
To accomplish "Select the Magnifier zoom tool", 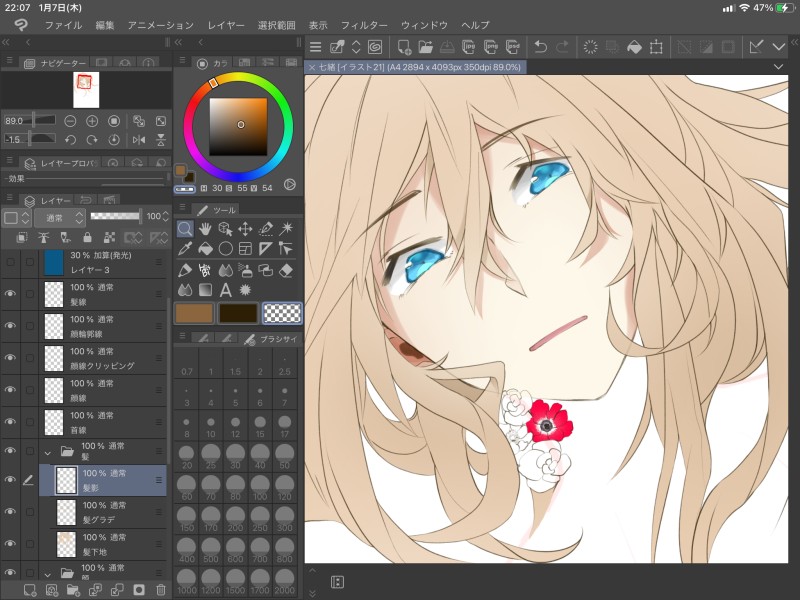I will pos(185,229).
